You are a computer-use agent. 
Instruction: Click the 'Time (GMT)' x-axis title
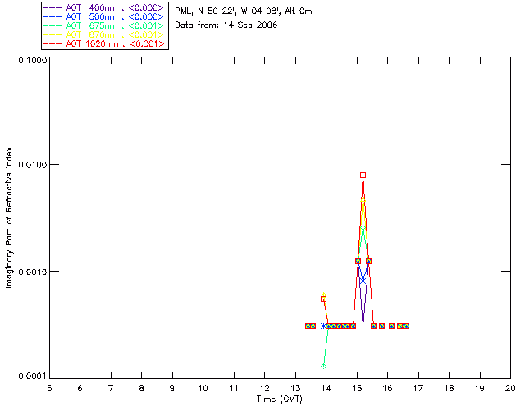(280, 399)
